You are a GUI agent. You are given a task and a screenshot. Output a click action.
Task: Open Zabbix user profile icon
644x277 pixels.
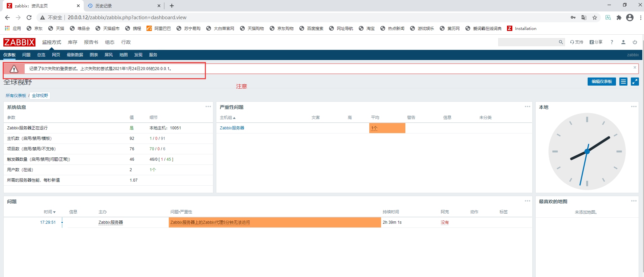(x=623, y=42)
